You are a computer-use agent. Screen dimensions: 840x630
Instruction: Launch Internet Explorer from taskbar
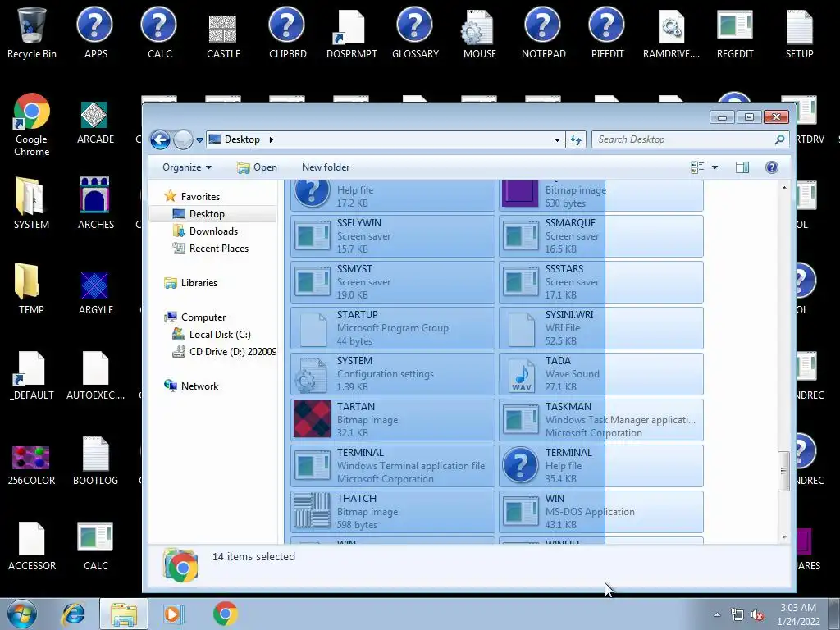pyautogui.click(x=73, y=614)
